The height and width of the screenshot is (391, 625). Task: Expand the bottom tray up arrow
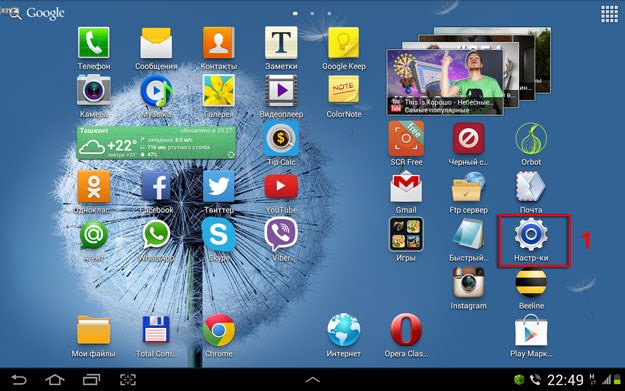click(312, 379)
